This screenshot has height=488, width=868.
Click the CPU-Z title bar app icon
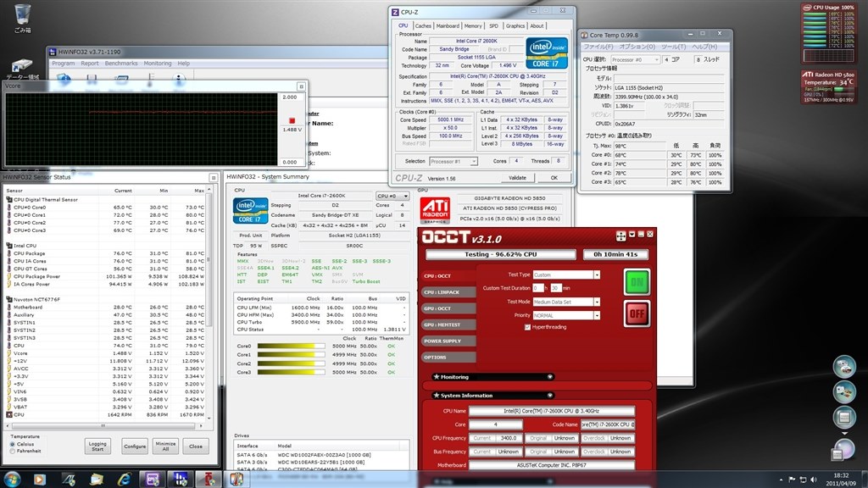pyautogui.click(x=395, y=12)
